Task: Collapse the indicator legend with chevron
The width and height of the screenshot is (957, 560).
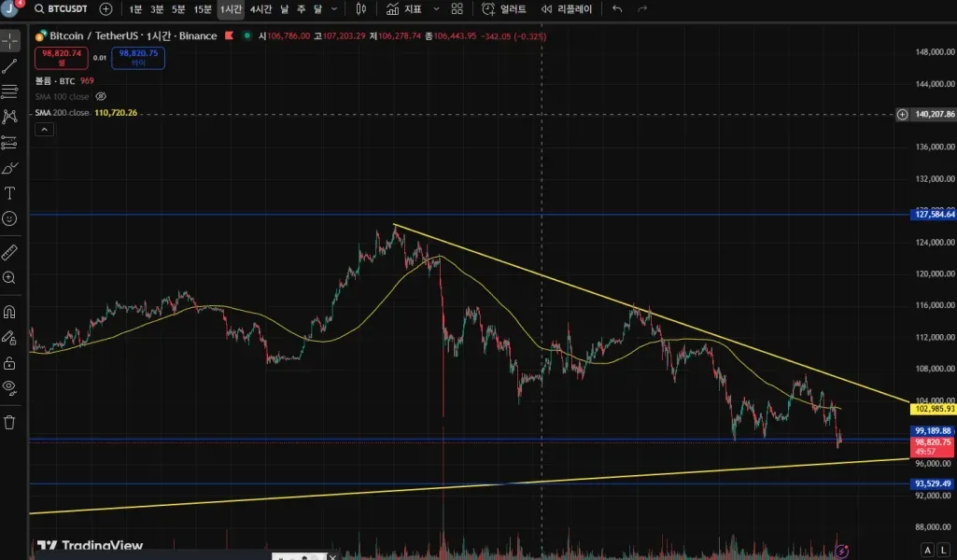Action: (x=45, y=130)
